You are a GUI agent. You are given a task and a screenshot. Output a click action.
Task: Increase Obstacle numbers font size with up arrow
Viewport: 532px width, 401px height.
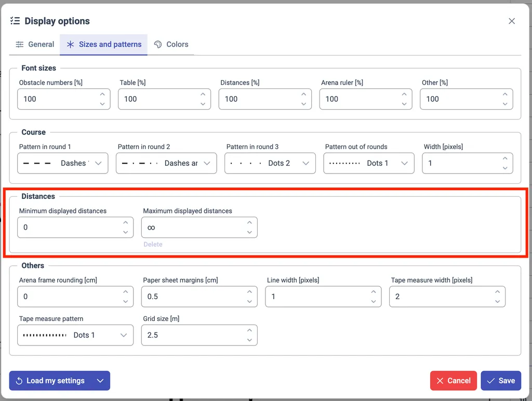[102, 95]
